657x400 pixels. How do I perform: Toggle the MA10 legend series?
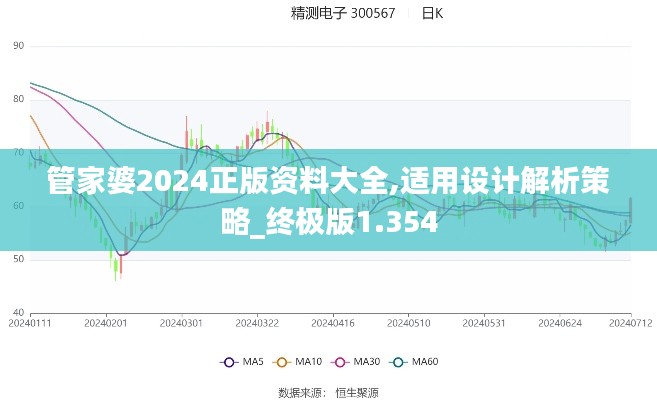click(297, 362)
